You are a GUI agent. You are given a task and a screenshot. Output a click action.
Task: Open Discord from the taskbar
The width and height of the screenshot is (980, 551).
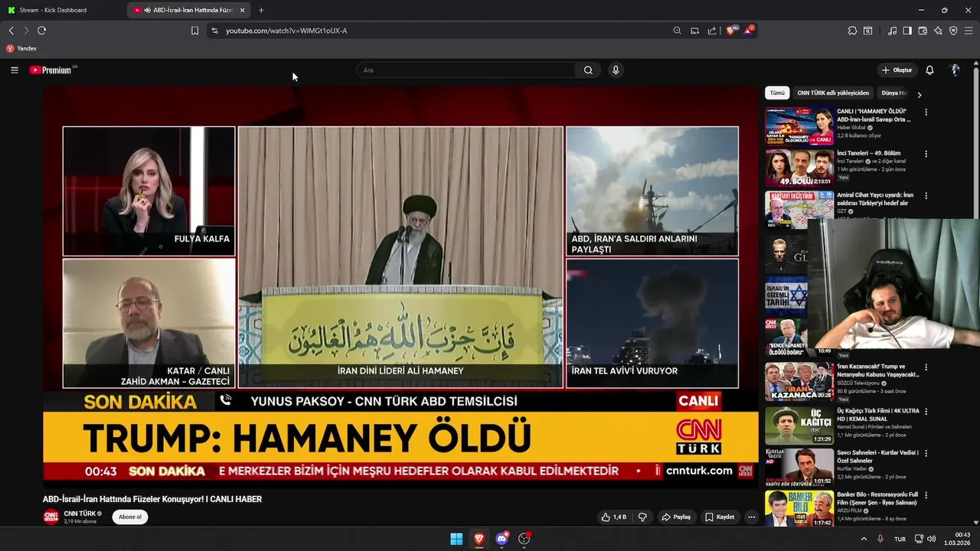502,539
